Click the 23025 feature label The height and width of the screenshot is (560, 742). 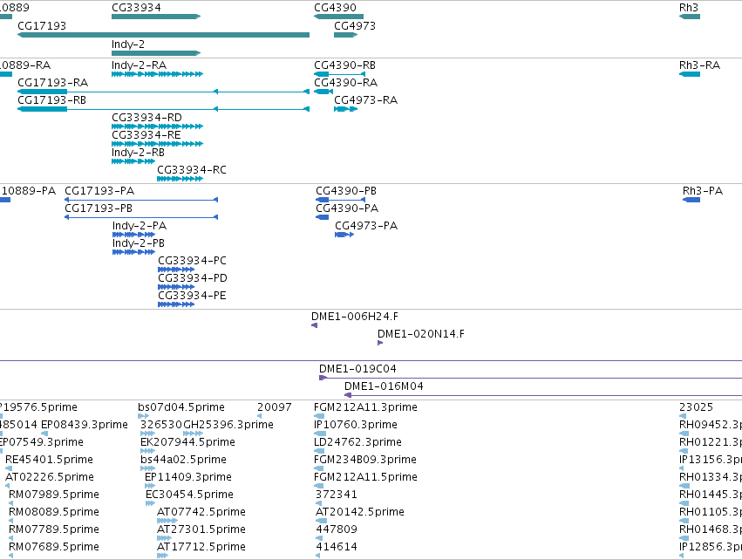pos(696,407)
